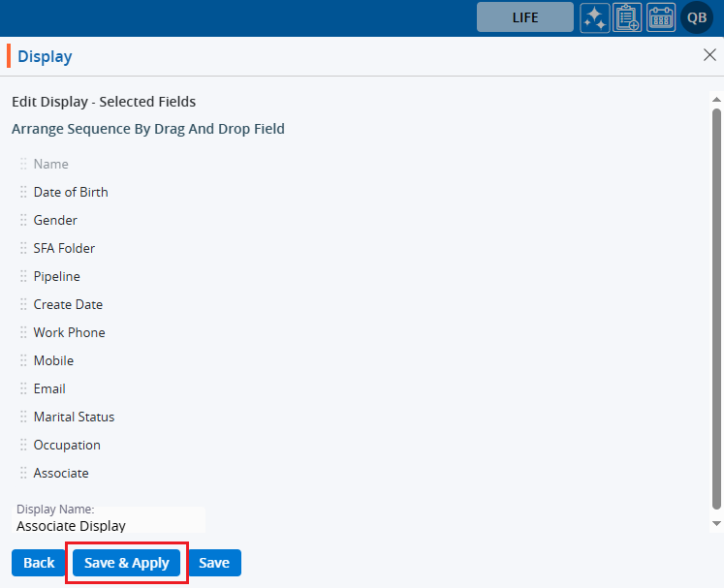Click the drag handle beside Date of Birth
Image resolution: width=724 pixels, height=588 pixels.
click(23, 193)
